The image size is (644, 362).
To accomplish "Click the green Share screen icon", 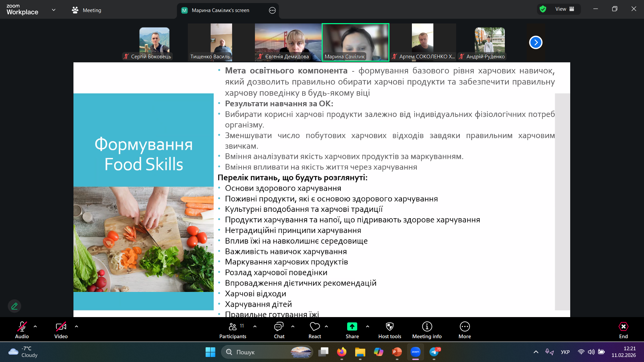I will pos(352,326).
